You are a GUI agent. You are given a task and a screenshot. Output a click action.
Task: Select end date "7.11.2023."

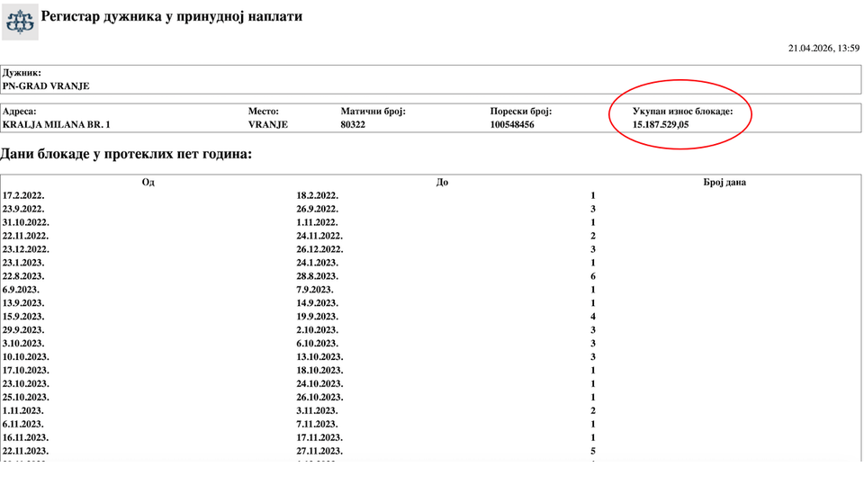(x=318, y=424)
